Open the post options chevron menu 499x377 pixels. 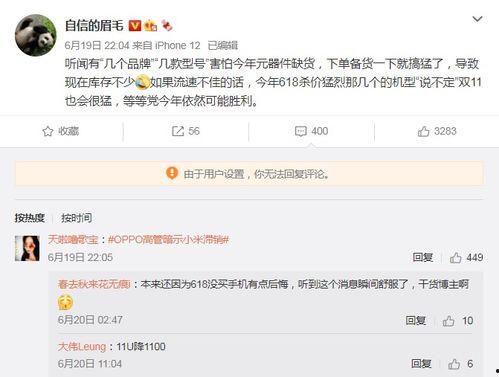(477, 19)
